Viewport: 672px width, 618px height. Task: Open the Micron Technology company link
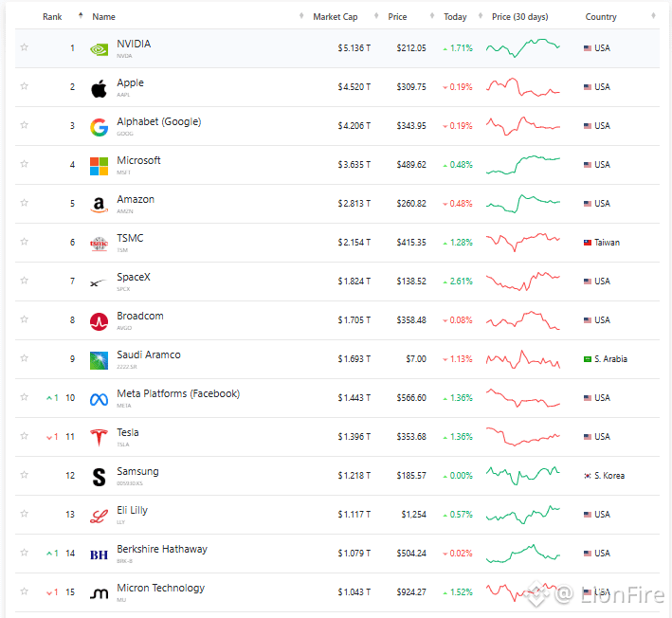click(x=161, y=588)
